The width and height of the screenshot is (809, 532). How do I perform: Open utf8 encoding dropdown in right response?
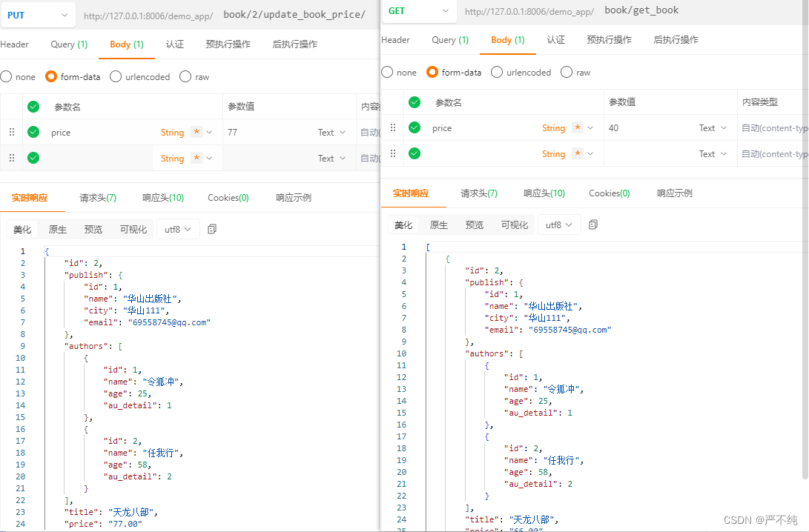[559, 225]
